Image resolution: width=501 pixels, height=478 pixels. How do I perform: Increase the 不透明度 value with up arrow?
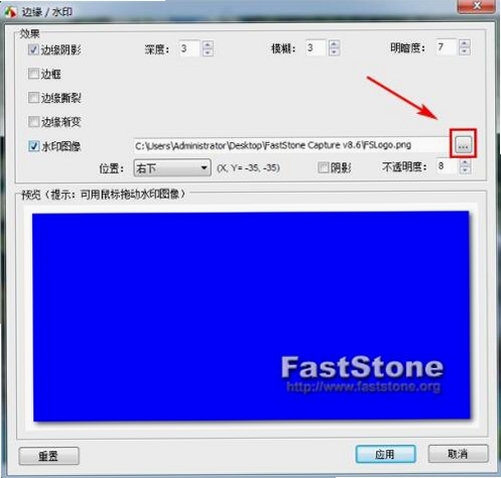(x=465, y=162)
